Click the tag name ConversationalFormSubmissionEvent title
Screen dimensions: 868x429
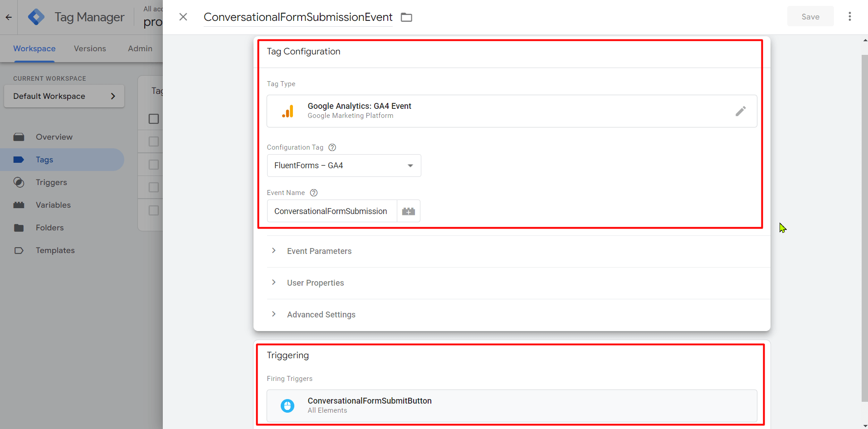(x=298, y=17)
